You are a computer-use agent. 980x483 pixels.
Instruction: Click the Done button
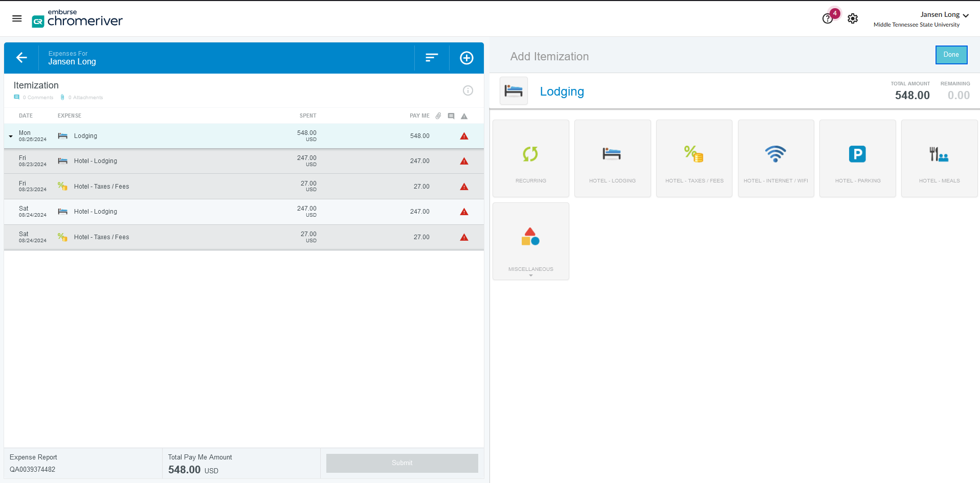(951, 55)
